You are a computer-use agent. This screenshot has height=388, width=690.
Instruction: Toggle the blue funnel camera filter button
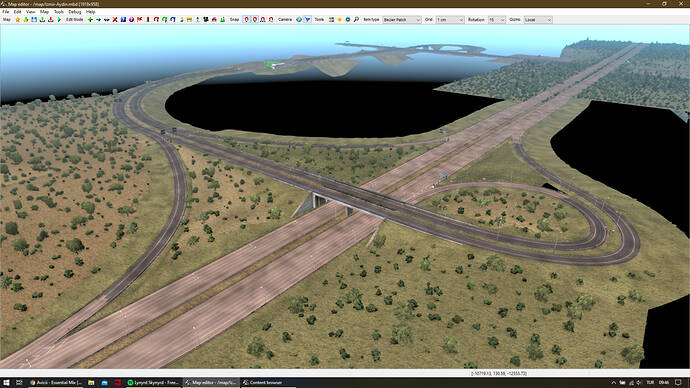pyautogui.click(x=308, y=20)
